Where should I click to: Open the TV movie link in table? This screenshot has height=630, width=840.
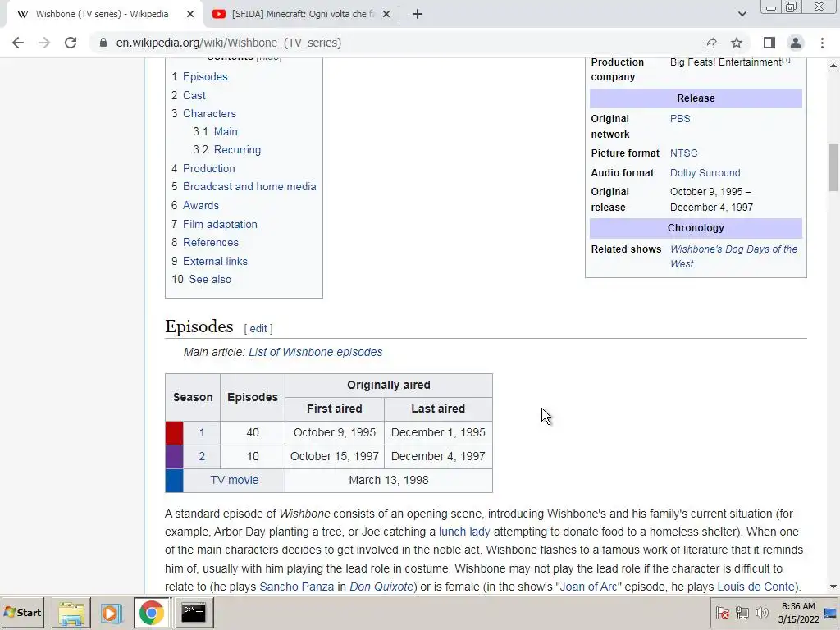235,481
